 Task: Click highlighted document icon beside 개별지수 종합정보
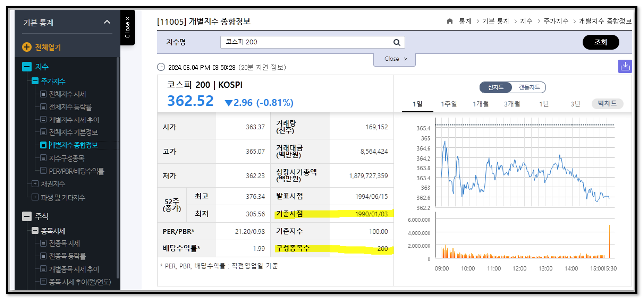coord(44,145)
